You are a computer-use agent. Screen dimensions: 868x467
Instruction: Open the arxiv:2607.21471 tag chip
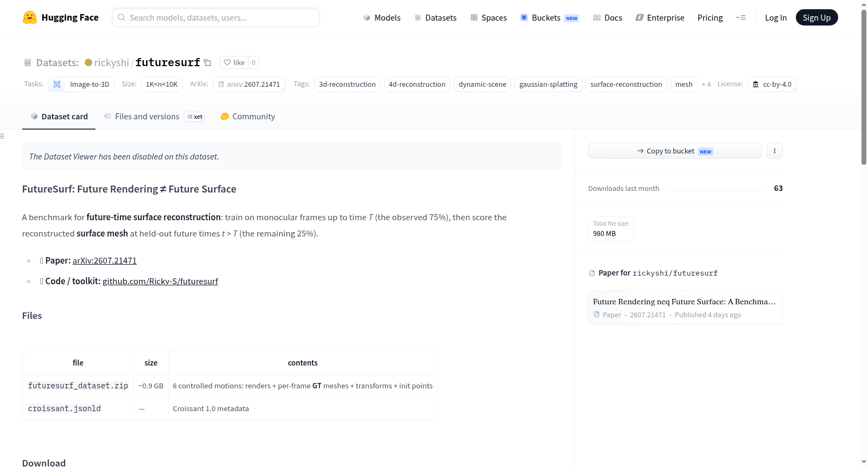pyautogui.click(x=250, y=84)
